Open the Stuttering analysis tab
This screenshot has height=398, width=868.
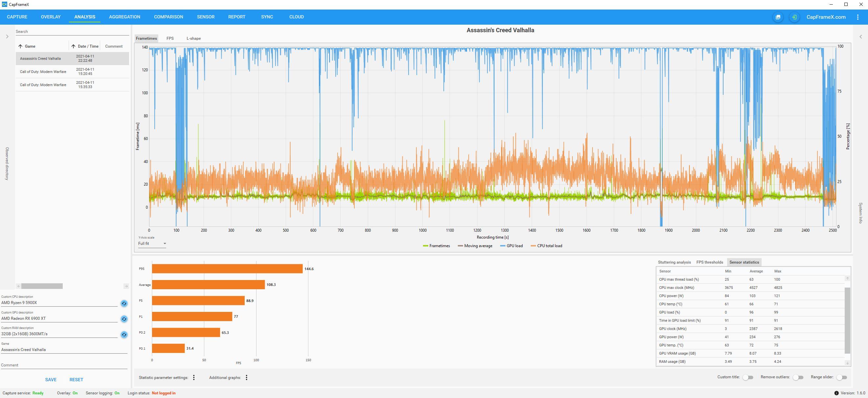pyautogui.click(x=674, y=262)
